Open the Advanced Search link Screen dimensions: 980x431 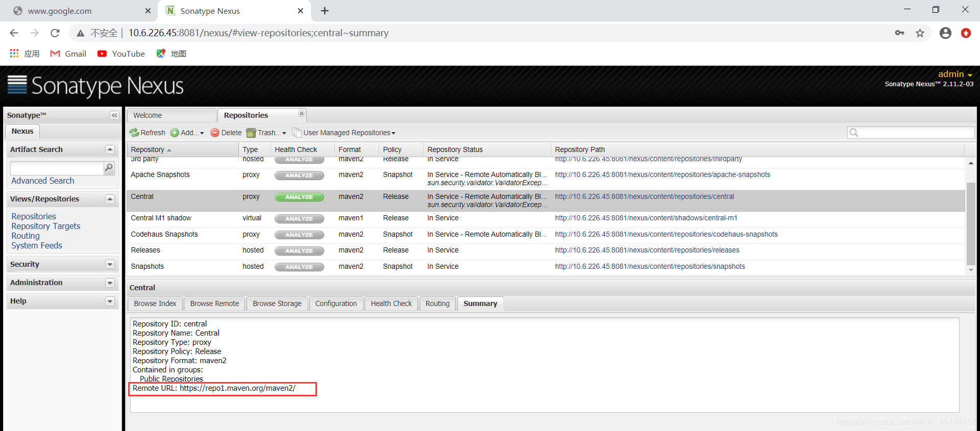pyautogui.click(x=43, y=181)
